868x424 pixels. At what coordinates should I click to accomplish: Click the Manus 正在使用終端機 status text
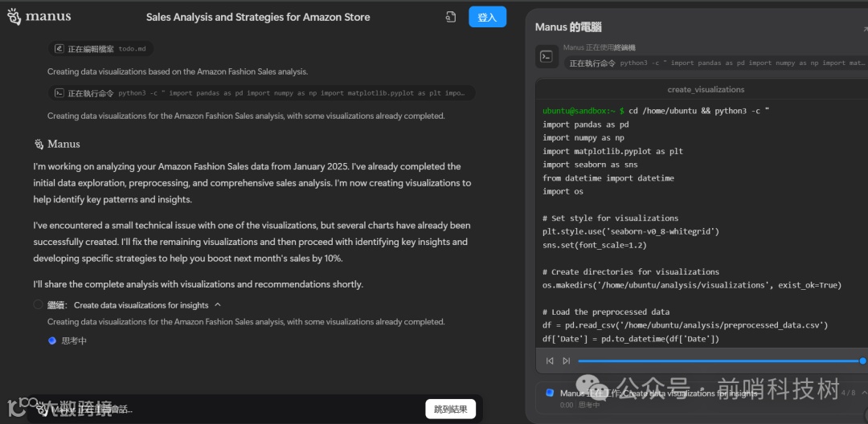click(x=600, y=48)
